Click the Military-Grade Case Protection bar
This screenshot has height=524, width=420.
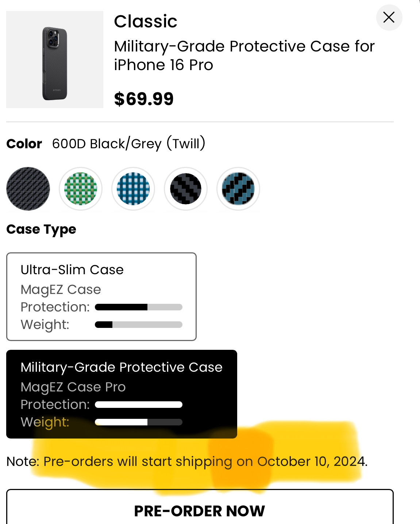(138, 405)
